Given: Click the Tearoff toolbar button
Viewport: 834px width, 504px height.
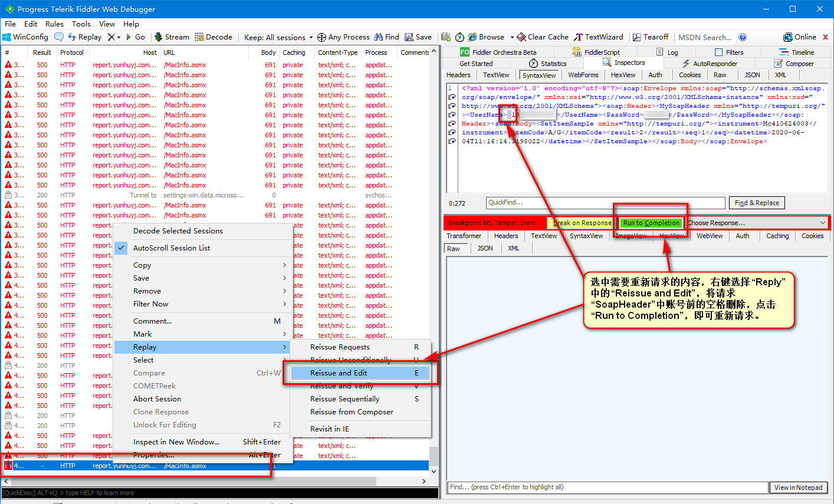Looking at the screenshot, I should [651, 37].
